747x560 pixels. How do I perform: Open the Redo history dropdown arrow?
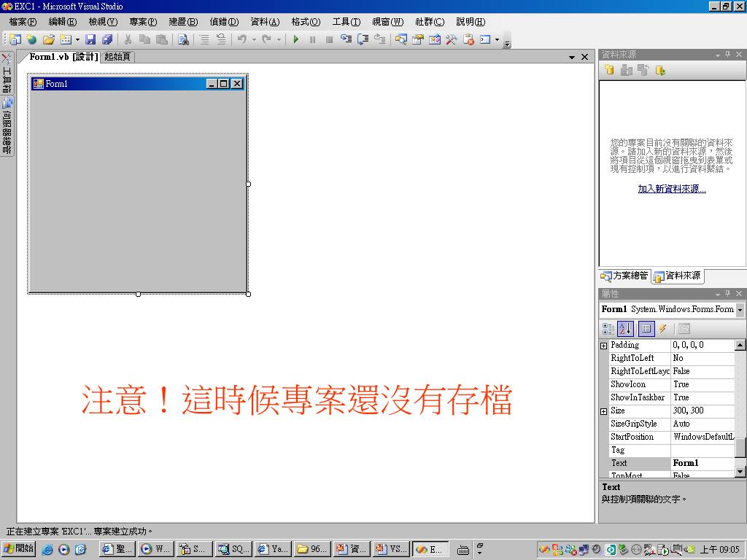(x=279, y=39)
